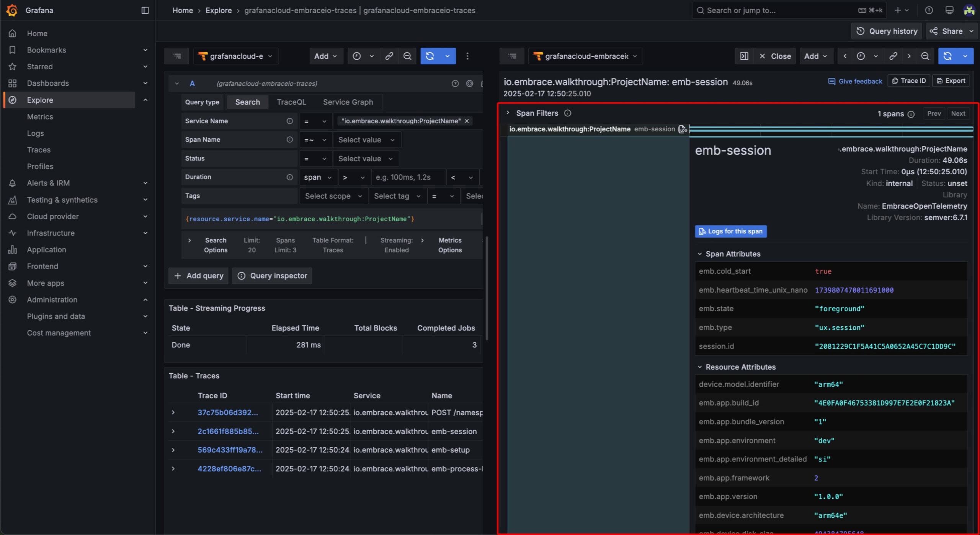
Task: Run query refresh button in left pane
Action: tap(430, 56)
